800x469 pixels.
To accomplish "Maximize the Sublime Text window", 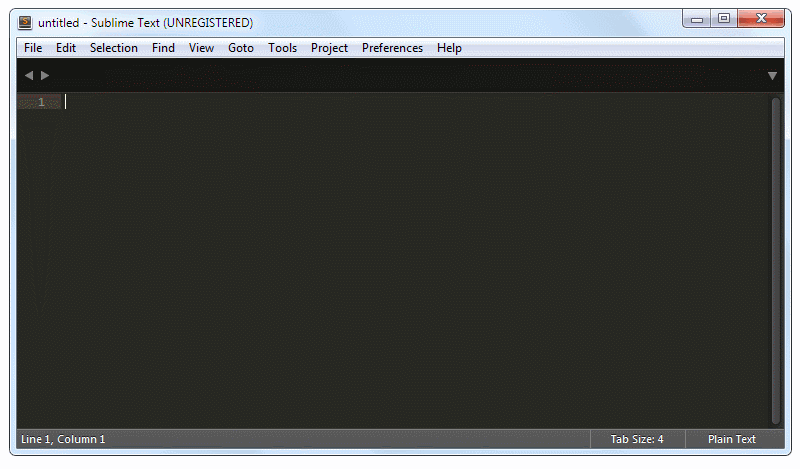I will coord(723,19).
